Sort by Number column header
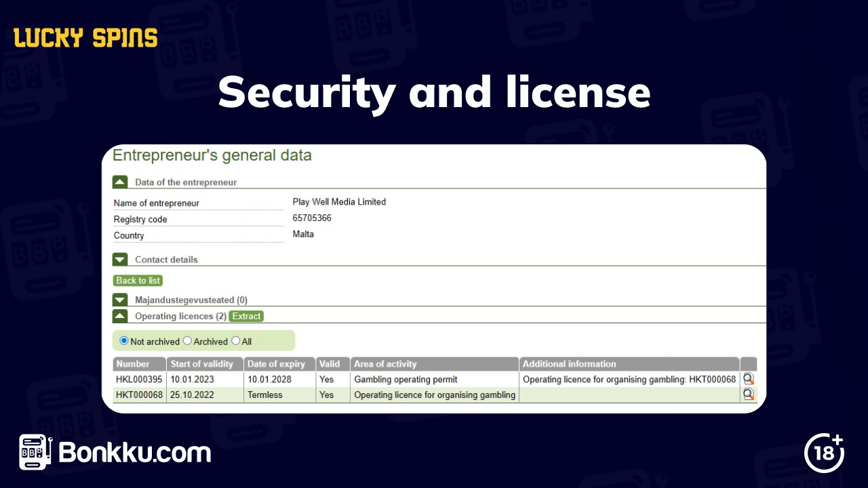This screenshot has width=868, height=488. point(140,364)
